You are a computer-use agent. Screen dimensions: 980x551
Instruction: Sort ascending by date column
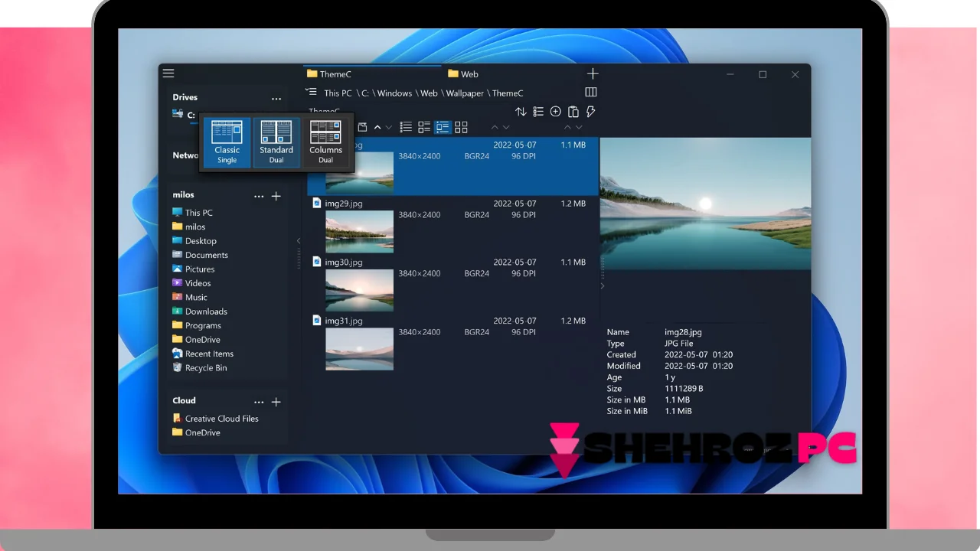coord(495,127)
